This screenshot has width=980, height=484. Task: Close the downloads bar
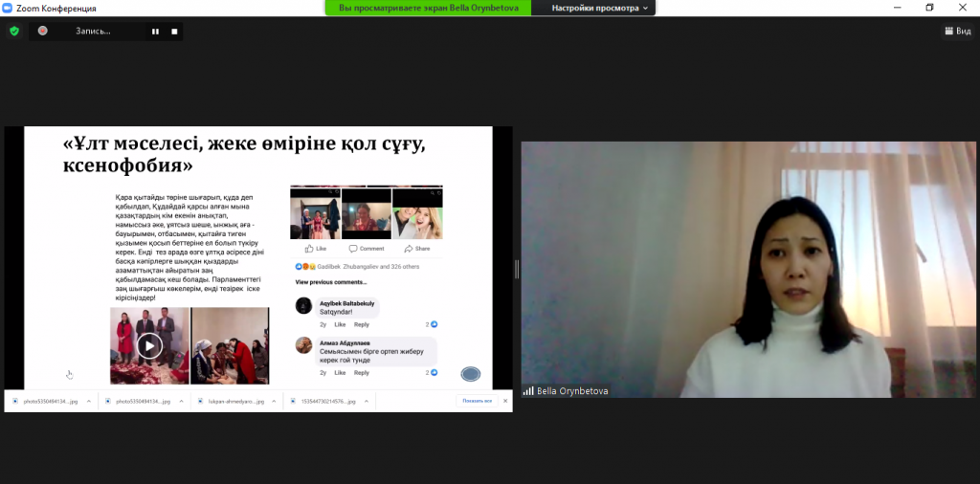pyautogui.click(x=503, y=401)
